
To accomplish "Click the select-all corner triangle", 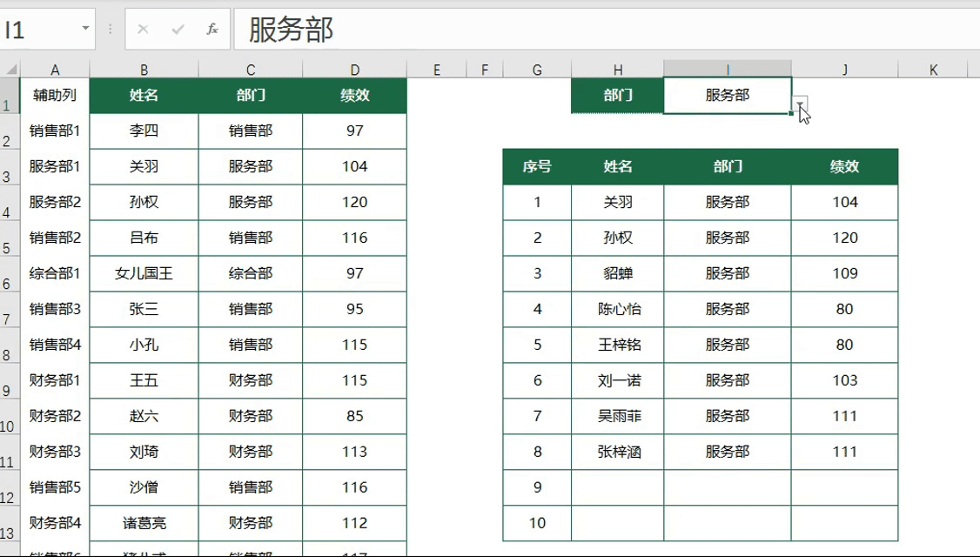I will [10, 69].
